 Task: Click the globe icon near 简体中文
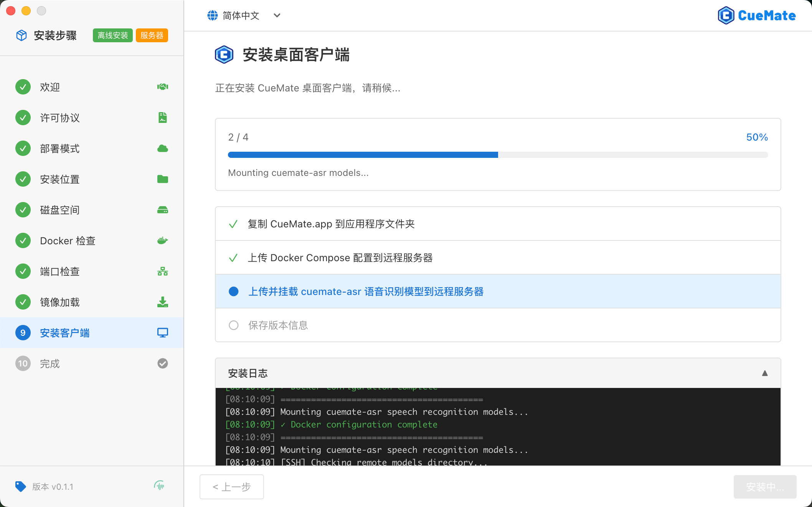[212, 15]
